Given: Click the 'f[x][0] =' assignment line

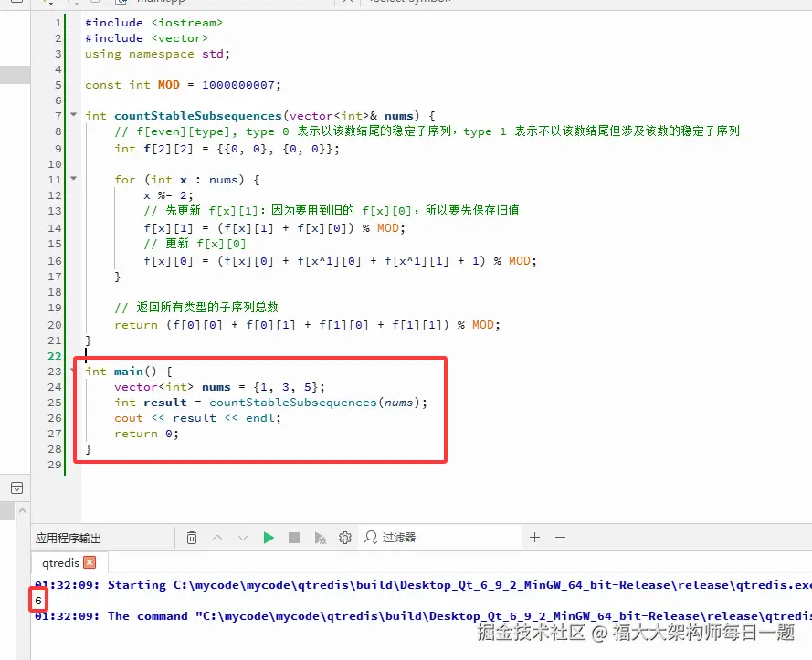Looking at the screenshot, I should (340, 261).
